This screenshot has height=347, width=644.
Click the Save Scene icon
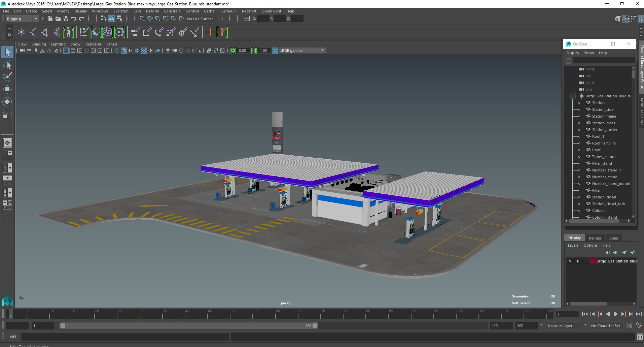66,19
